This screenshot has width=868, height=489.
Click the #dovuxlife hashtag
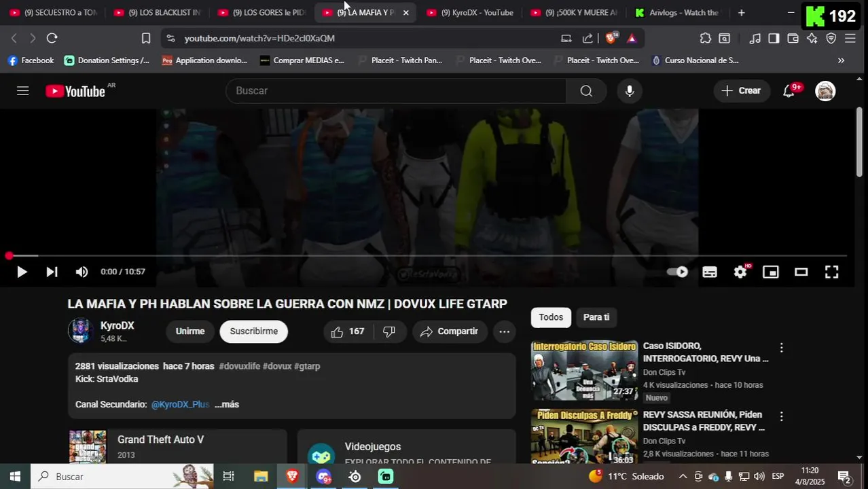[x=239, y=366]
